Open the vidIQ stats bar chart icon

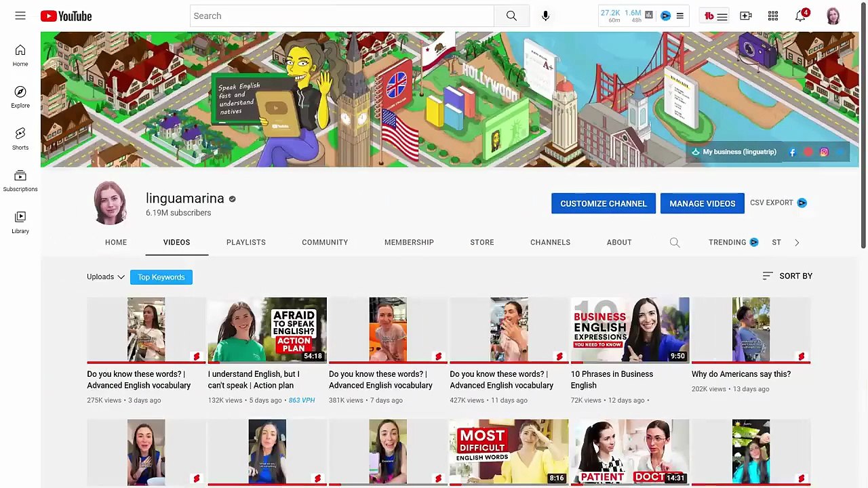[649, 15]
